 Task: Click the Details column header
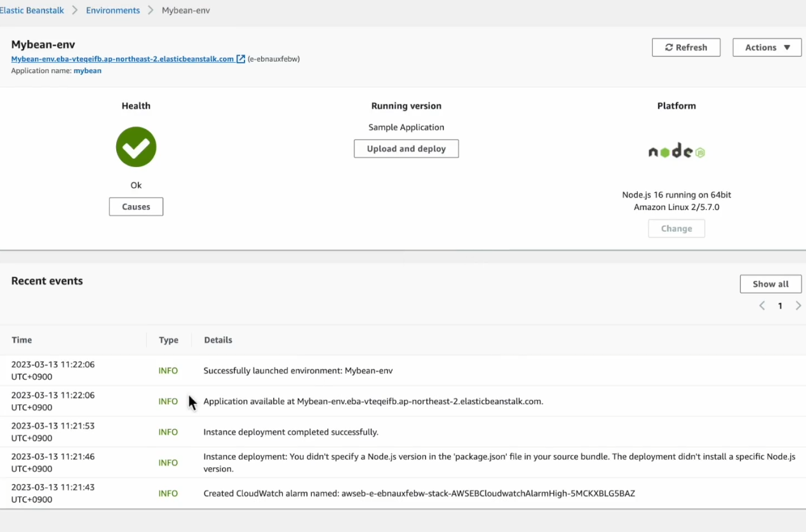[x=218, y=340]
